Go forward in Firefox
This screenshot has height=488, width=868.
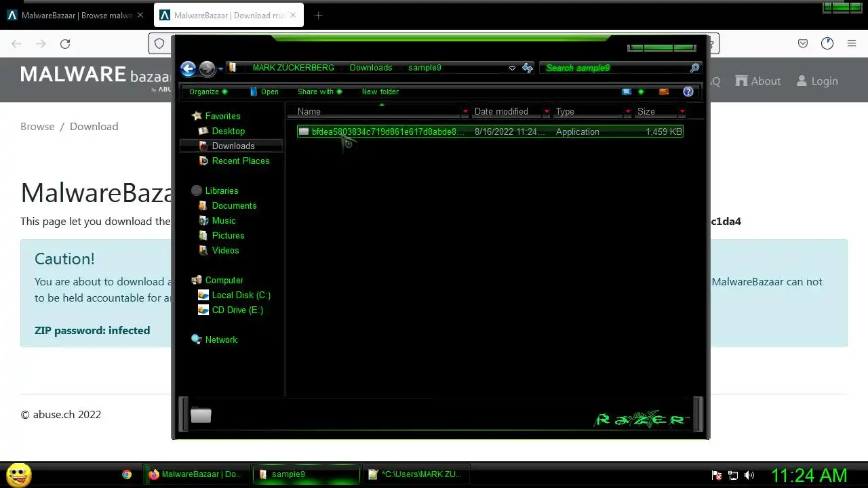click(x=41, y=43)
